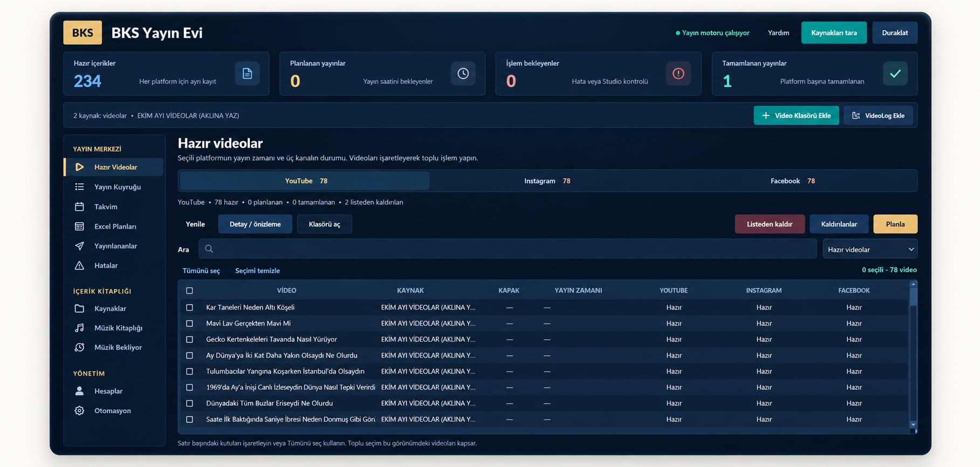Image resolution: width=980 pixels, height=467 pixels.
Task: Click the paper plane icon beside Yayınlananlar
Action: [79, 246]
